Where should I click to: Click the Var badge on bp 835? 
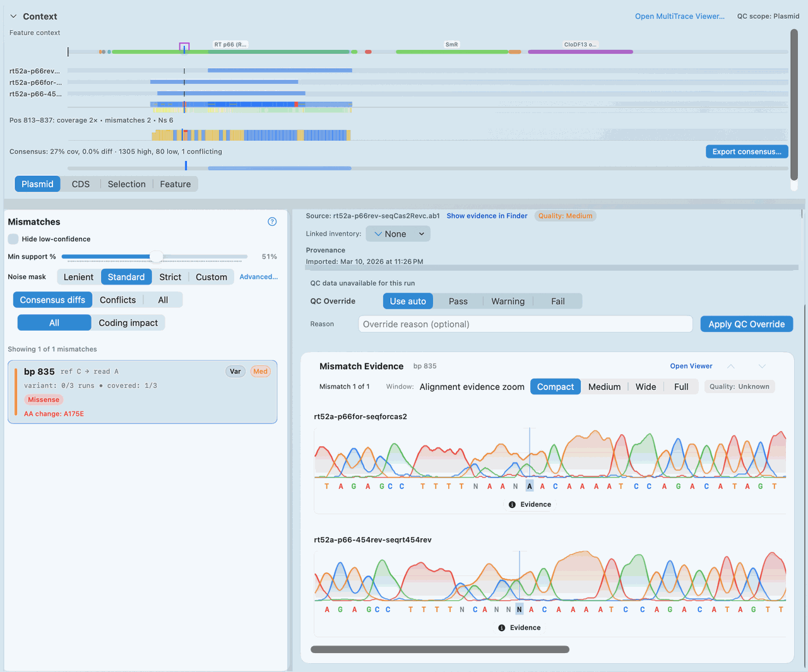point(235,372)
